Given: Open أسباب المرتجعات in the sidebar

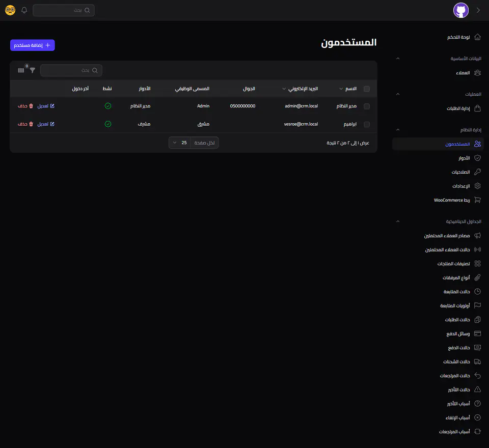Looking at the screenshot, I should click(x=438, y=432).
